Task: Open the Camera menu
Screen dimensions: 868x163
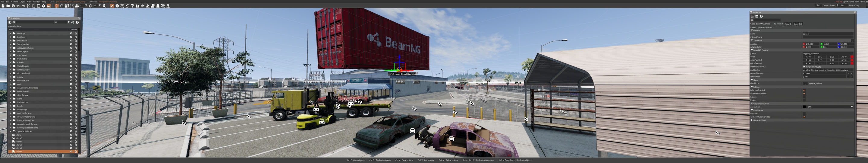Action: [14, 2]
